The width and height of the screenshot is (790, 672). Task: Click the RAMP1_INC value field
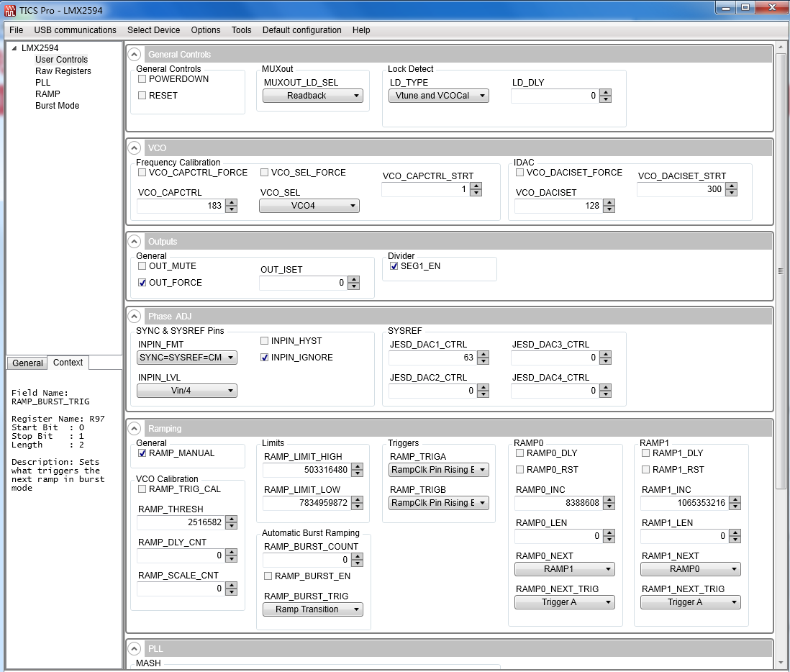tap(685, 503)
